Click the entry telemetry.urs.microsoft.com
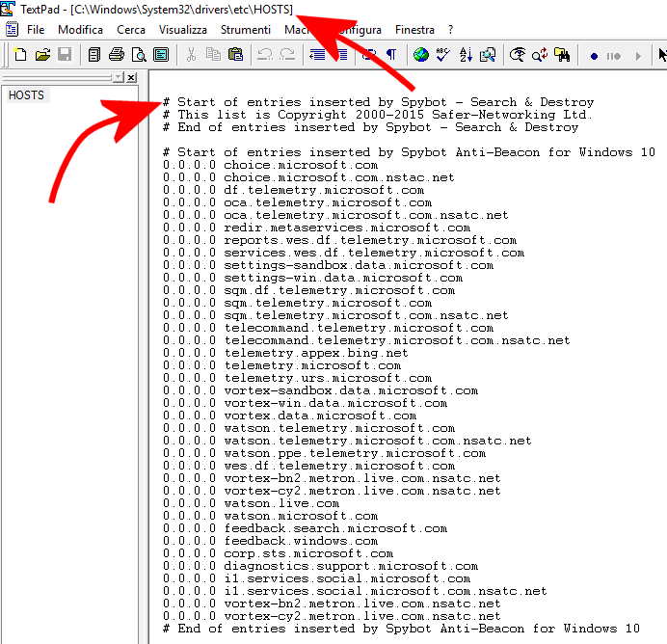667x644 pixels. [x=328, y=378]
